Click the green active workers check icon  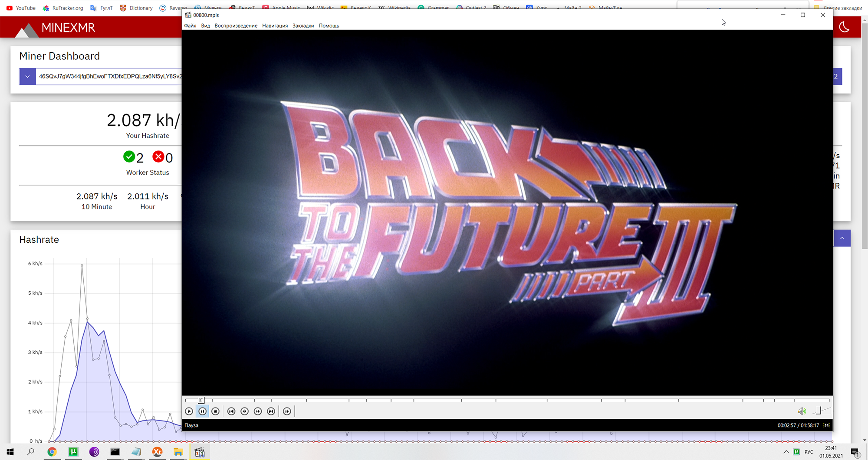point(129,157)
